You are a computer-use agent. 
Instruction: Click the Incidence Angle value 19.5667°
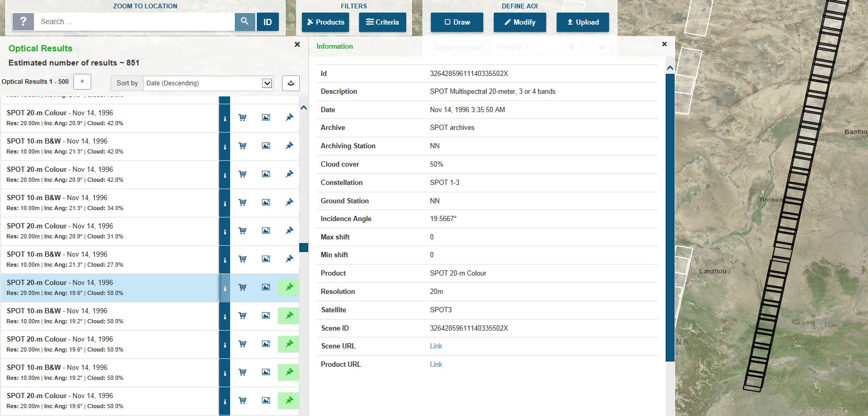(x=443, y=218)
